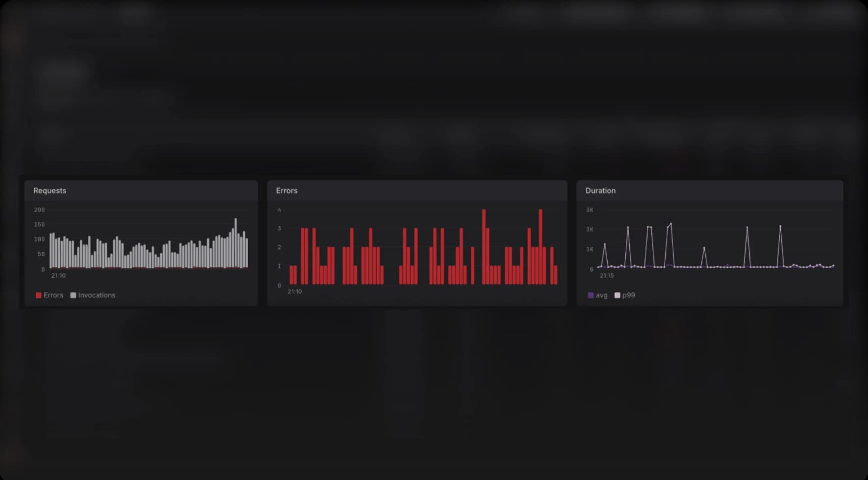Viewport: 868px width, 480px height.
Task: Click the Errors panel title
Action: tap(287, 191)
